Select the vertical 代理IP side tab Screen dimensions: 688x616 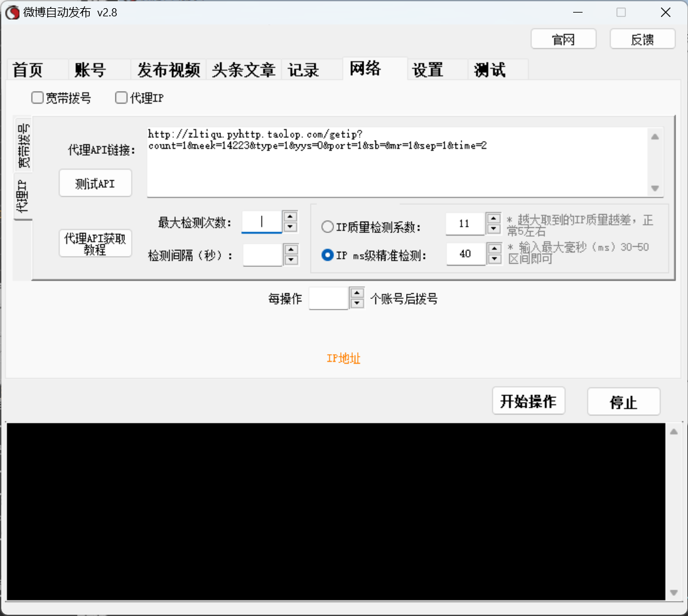click(23, 196)
